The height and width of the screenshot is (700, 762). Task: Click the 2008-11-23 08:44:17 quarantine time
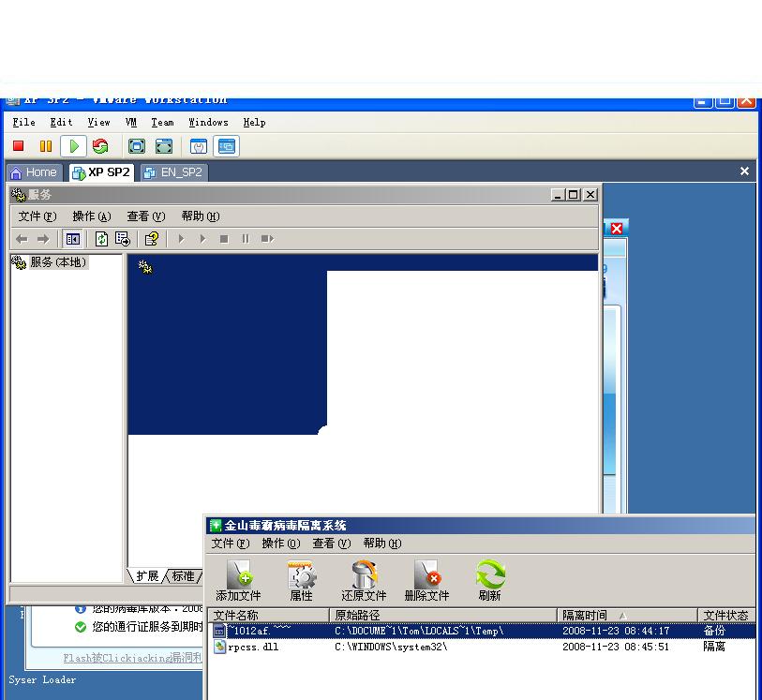point(616,631)
